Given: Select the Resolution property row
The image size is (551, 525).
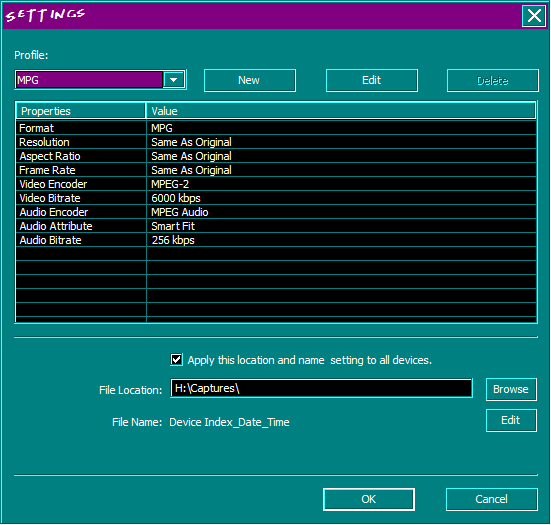Looking at the screenshot, I should [276, 142].
